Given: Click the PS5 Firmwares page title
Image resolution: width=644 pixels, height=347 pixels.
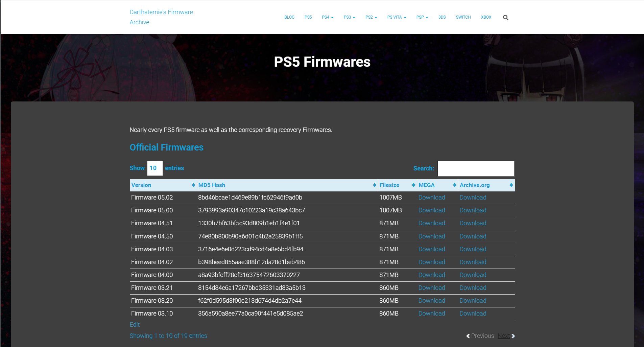Looking at the screenshot, I should pos(322,62).
